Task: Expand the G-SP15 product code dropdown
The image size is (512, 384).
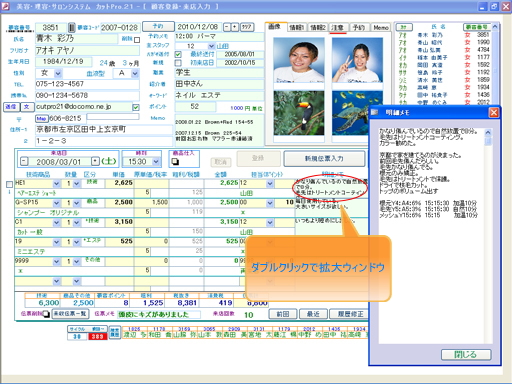Action: [57, 203]
